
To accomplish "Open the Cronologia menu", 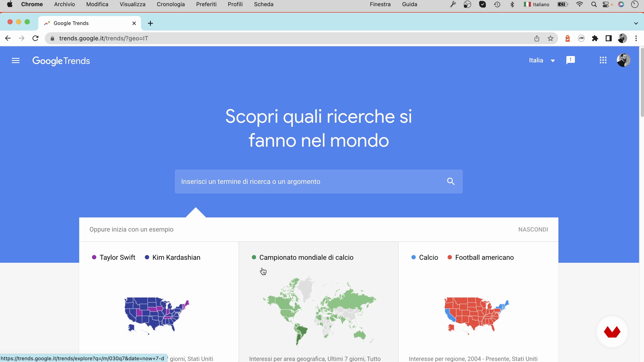I will (171, 4).
